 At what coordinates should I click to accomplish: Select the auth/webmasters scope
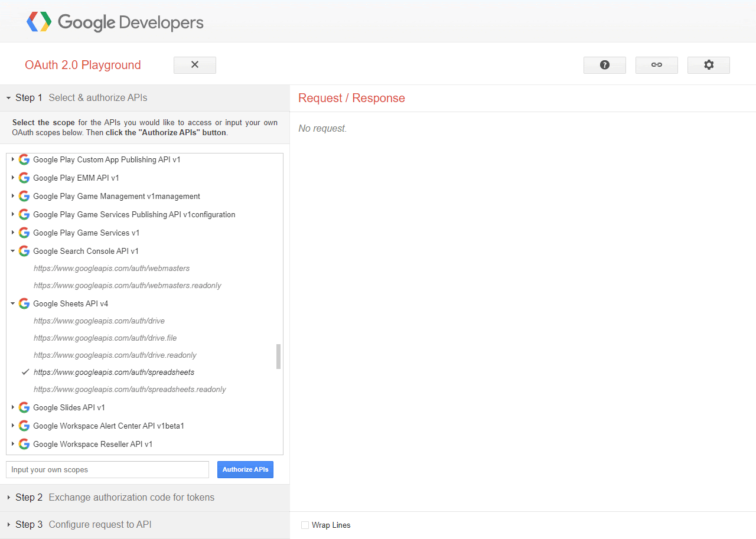pos(112,268)
